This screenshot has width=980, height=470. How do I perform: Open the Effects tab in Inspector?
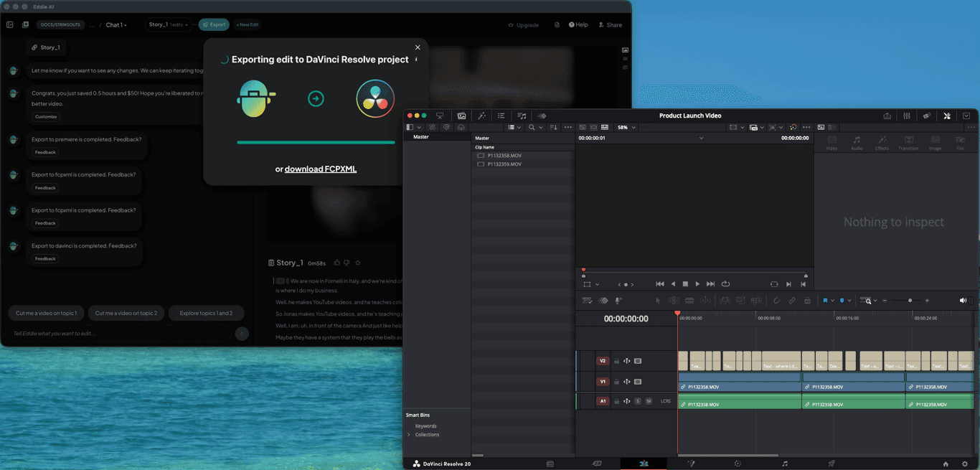point(882,143)
